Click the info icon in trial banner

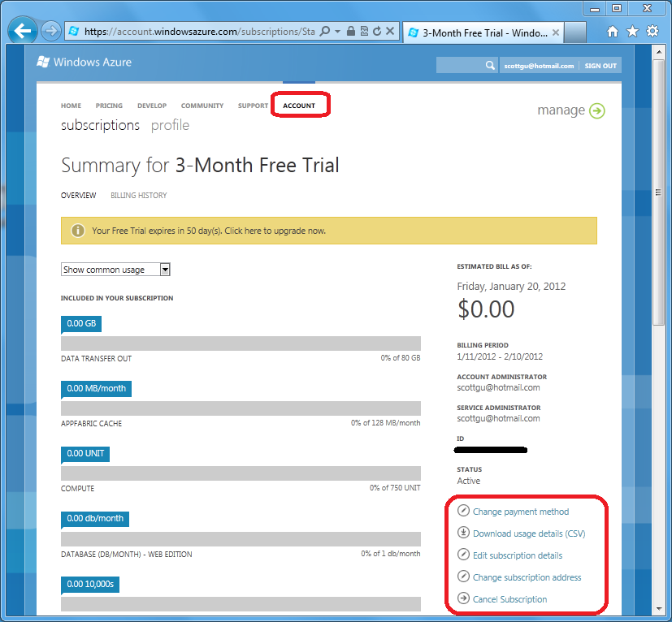(x=77, y=231)
